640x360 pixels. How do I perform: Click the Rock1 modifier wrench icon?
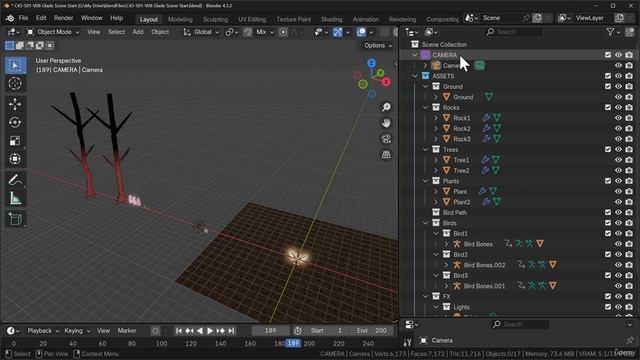[x=486, y=118]
